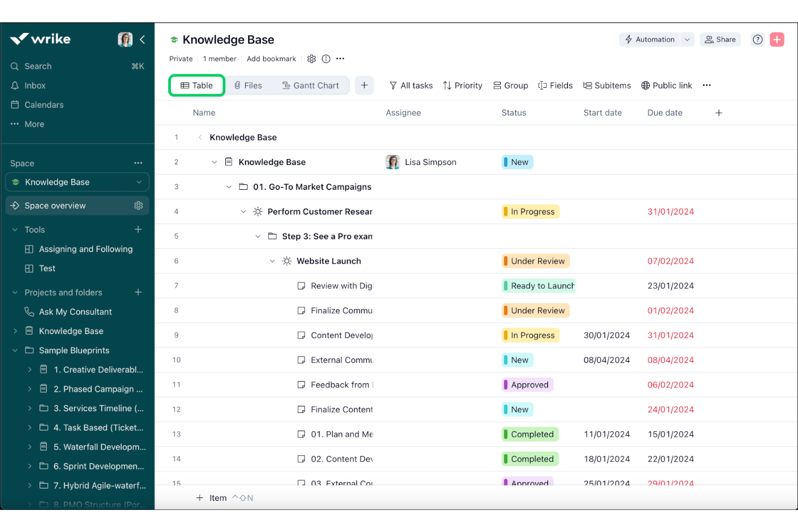798x532 pixels.
Task: Switch to Gantt Chart tab
Action: 311,86
